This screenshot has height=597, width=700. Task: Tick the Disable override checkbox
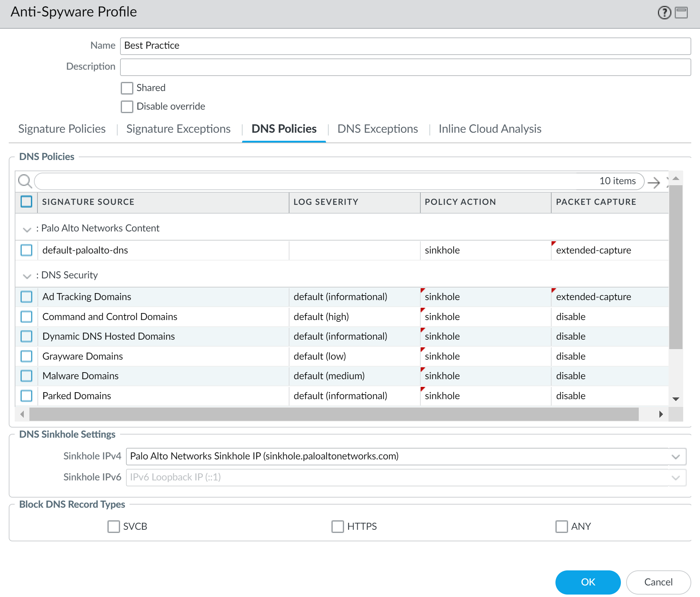127,106
